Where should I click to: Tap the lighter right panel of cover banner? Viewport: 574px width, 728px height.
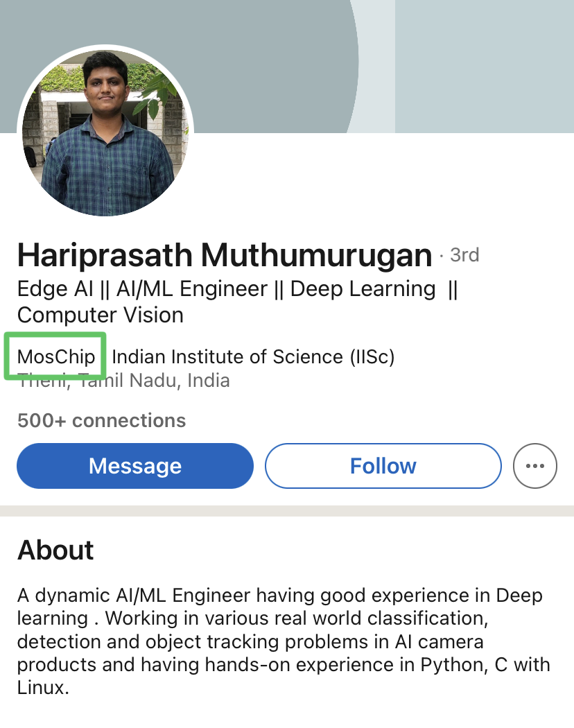pos(484,66)
